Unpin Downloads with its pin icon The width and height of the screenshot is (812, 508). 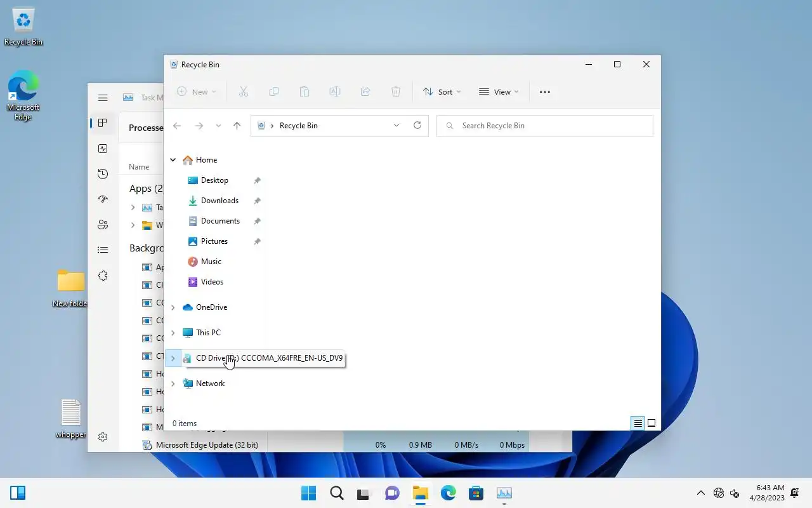coord(257,201)
